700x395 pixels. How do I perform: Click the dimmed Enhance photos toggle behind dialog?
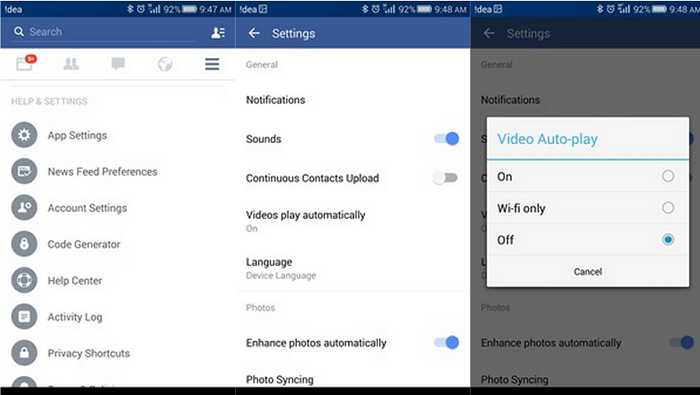[682, 343]
